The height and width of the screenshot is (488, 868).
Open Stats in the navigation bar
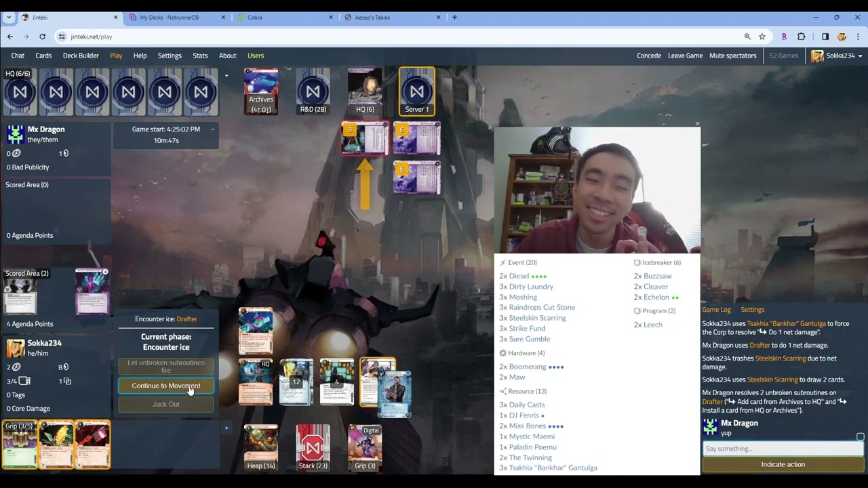(200, 56)
